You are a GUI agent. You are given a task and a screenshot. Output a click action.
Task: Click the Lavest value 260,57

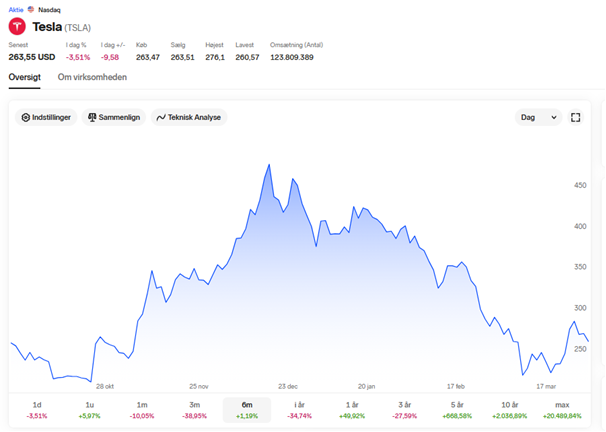click(247, 57)
